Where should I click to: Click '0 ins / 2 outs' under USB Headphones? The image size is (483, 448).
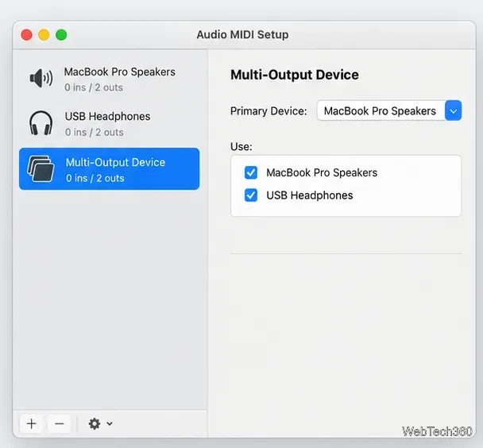94,133
